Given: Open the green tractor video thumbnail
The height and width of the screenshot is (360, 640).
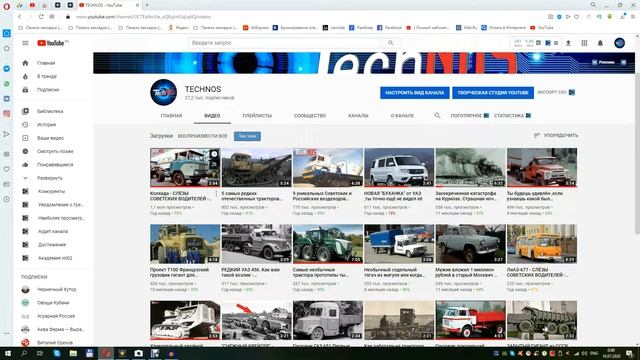Looking at the screenshot, I should [x=328, y=244].
